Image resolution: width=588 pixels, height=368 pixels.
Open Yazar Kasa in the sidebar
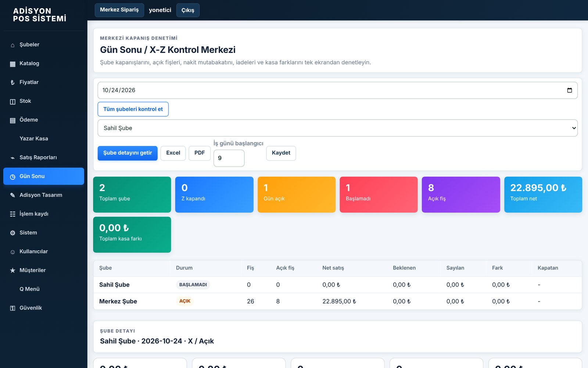click(44, 139)
